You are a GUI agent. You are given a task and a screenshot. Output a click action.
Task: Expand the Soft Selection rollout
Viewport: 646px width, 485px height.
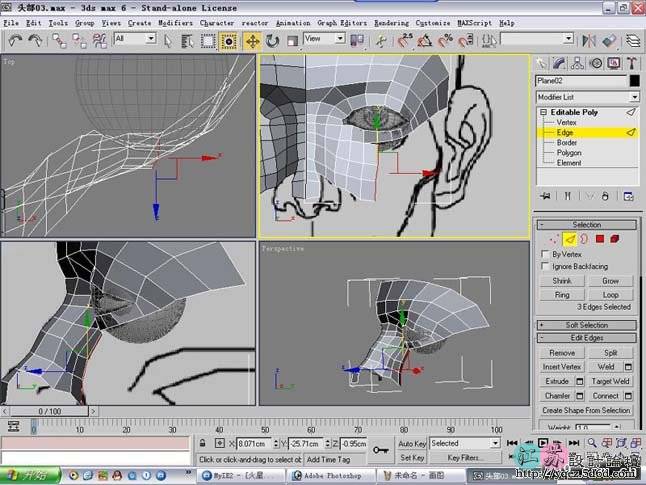587,325
